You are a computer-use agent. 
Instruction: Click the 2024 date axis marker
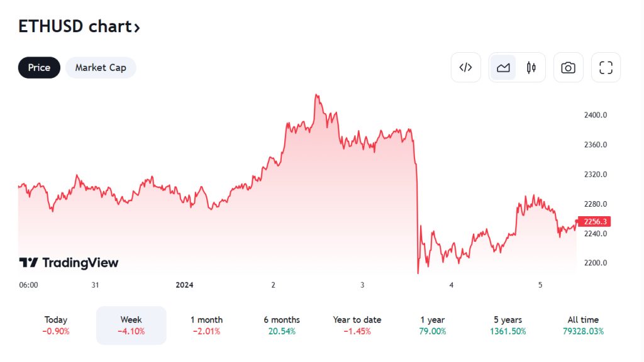pos(184,285)
